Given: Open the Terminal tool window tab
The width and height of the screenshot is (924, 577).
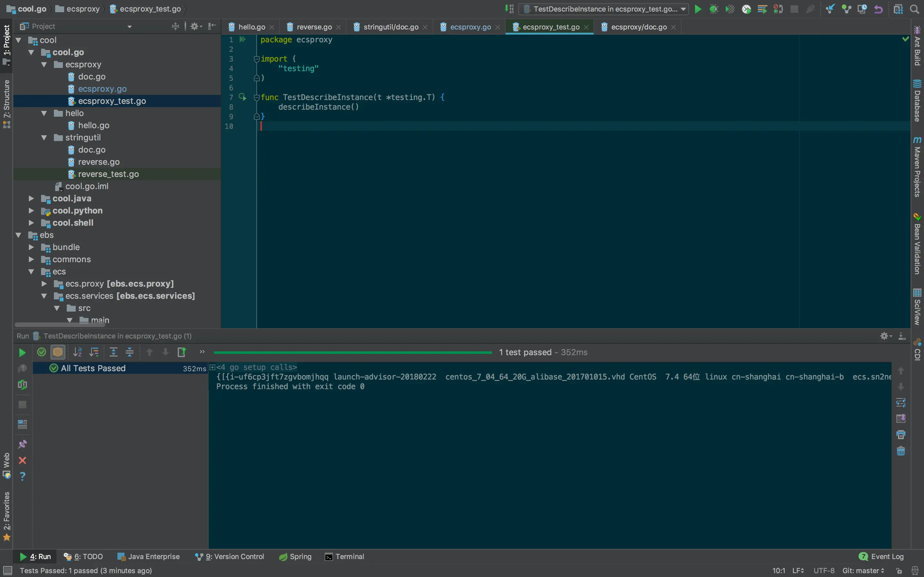Looking at the screenshot, I should tap(344, 556).
